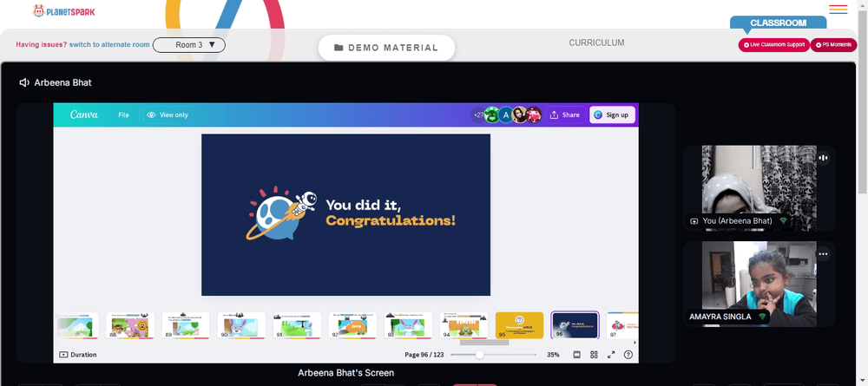Click the blue A collaborator avatar
868x386 pixels.
[505, 115]
